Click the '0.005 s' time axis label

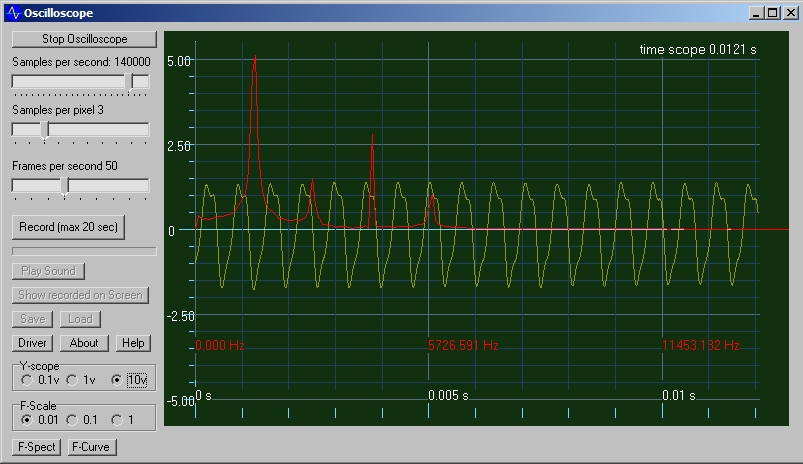click(x=448, y=395)
